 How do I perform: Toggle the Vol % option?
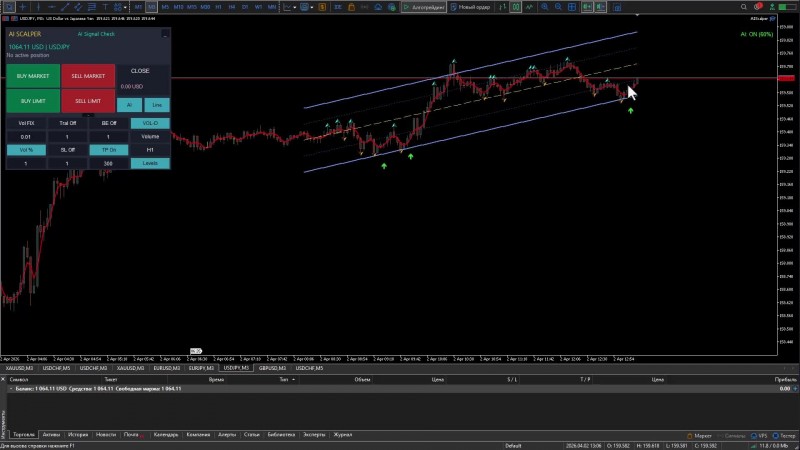tap(26, 150)
